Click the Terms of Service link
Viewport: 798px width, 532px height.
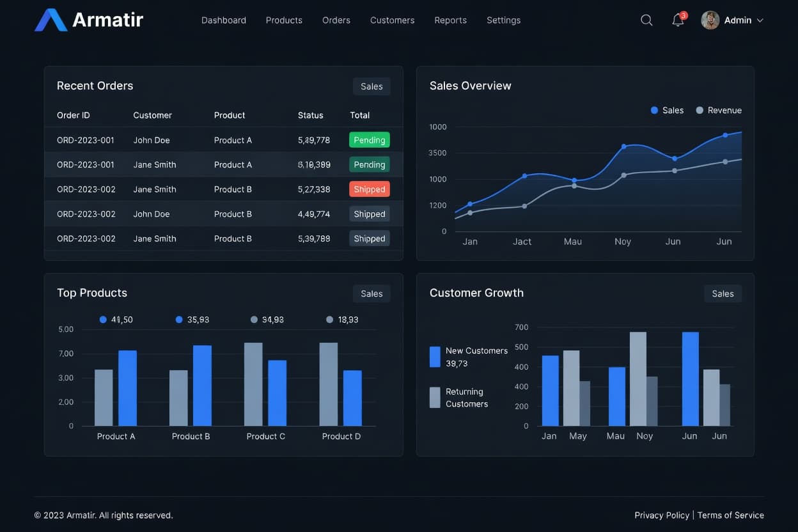point(731,515)
